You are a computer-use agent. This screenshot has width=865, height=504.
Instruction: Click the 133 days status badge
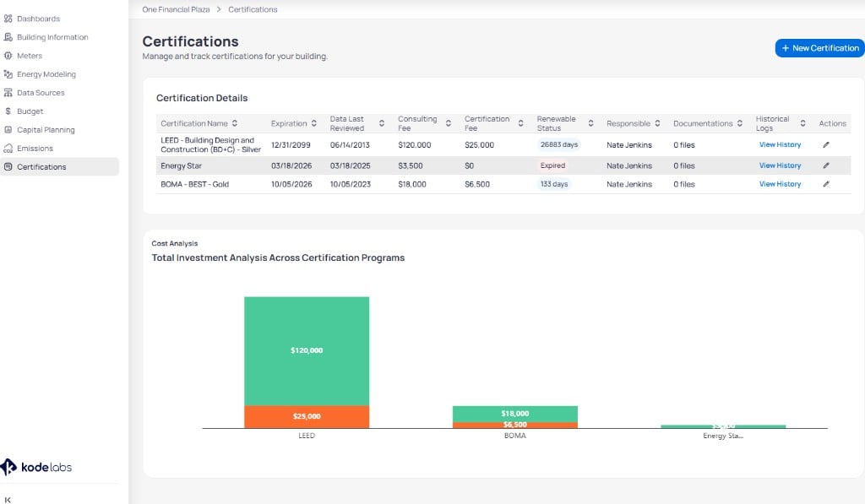554,184
